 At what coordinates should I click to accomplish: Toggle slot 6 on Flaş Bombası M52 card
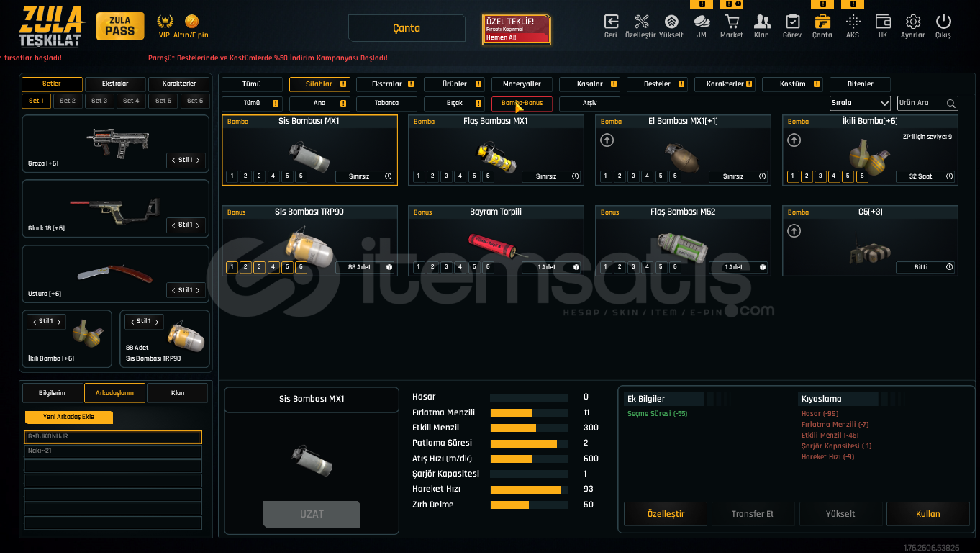674,267
